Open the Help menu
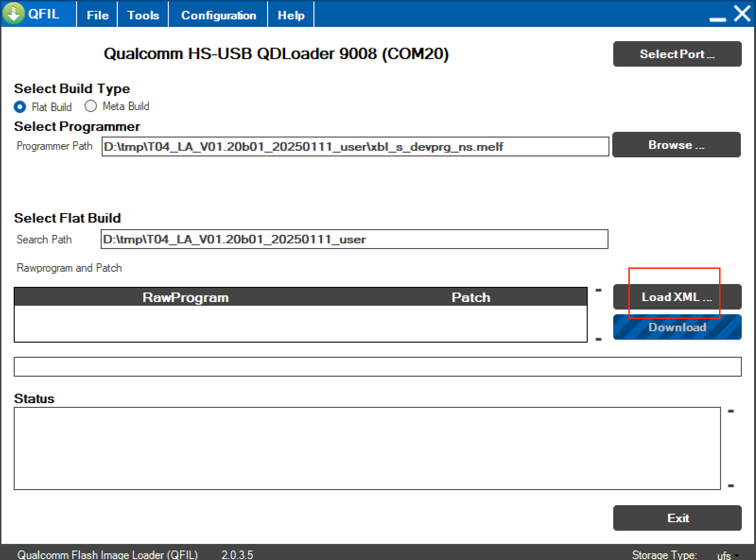The image size is (756, 560). (291, 15)
